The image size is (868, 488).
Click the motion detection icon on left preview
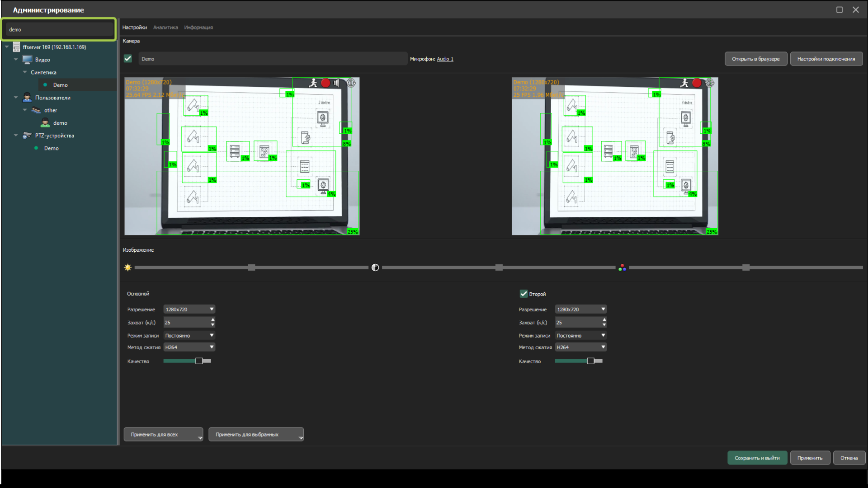coord(313,83)
